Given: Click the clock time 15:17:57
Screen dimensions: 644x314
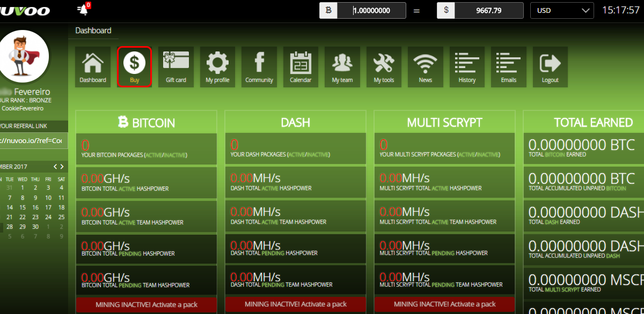Looking at the screenshot, I should [x=621, y=10].
